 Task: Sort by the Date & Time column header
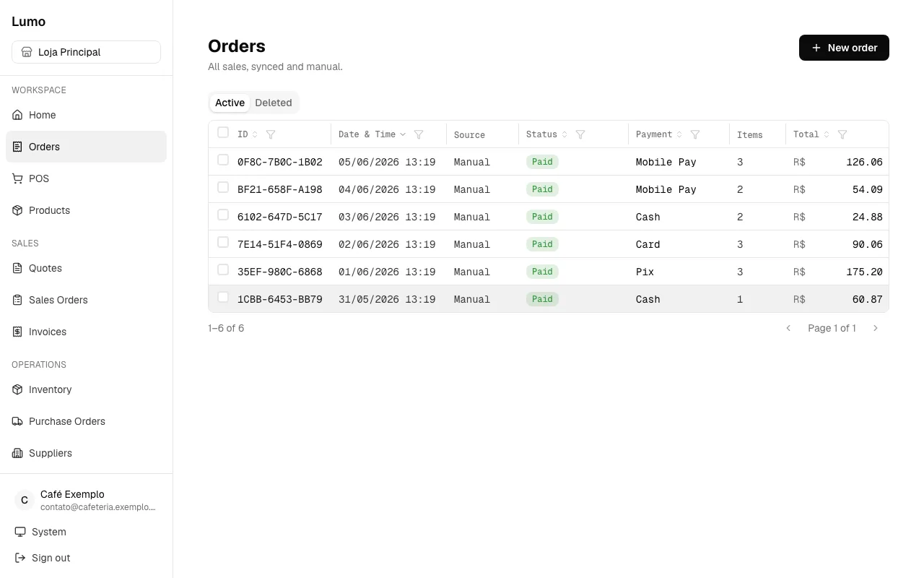[x=372, y=134]
